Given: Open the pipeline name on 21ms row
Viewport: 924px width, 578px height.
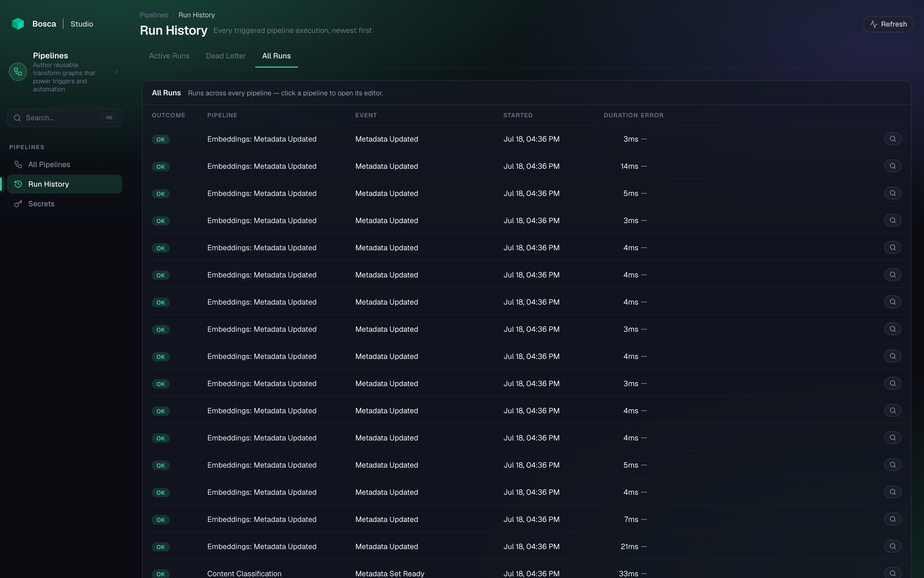Looking at the screenshot, I should [x=262, y=547].
